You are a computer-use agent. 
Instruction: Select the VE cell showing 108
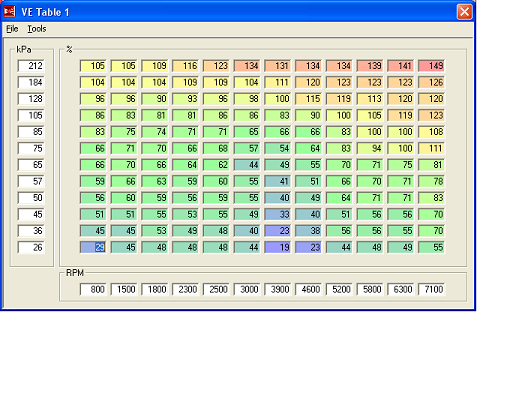pos(431,132)
